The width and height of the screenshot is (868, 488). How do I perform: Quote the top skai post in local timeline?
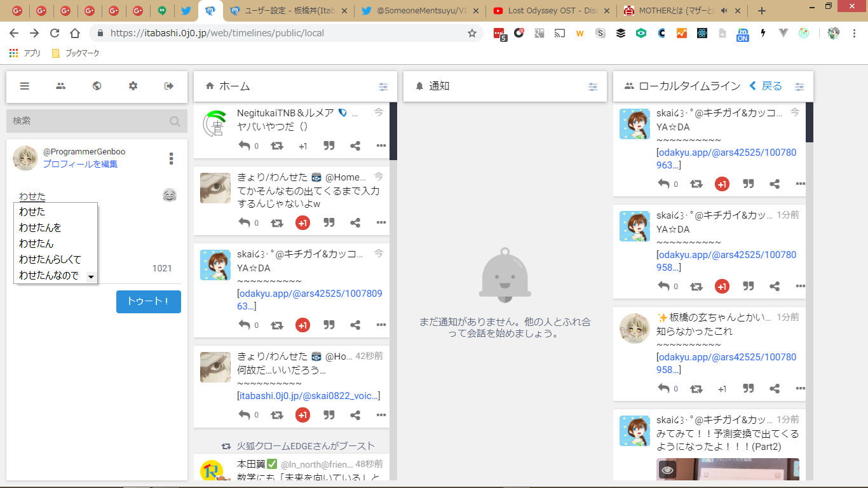[x=749, y=184]
